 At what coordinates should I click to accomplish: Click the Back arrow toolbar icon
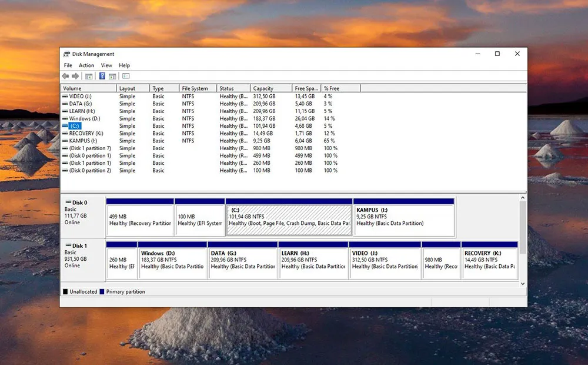65,76
